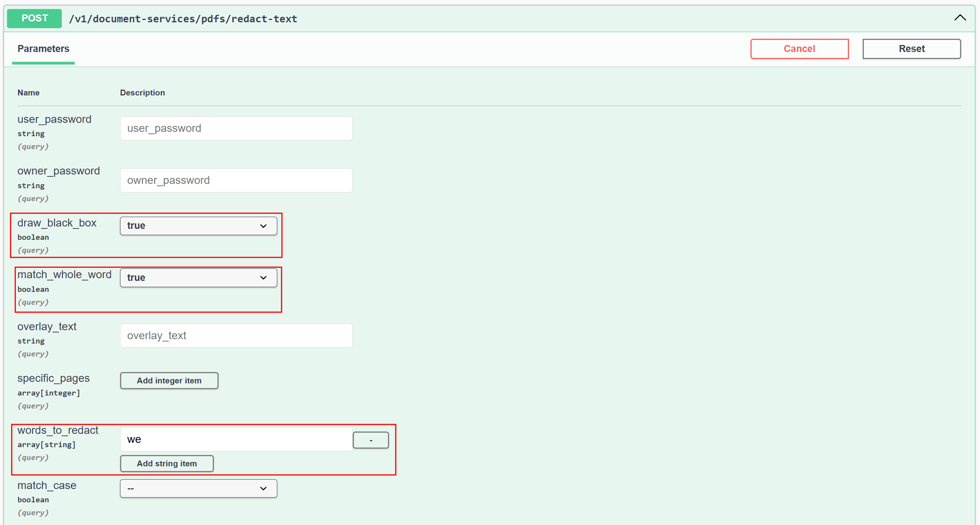Switch to the Parameters tab
Image resolution: width=980 pixels, height=525 pixels.
(x=43, y=49)
